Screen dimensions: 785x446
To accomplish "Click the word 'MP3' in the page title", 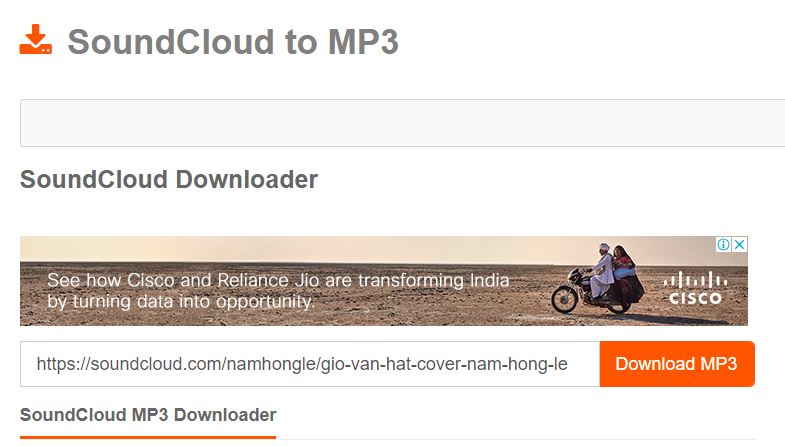I will (x=363, y=42).
